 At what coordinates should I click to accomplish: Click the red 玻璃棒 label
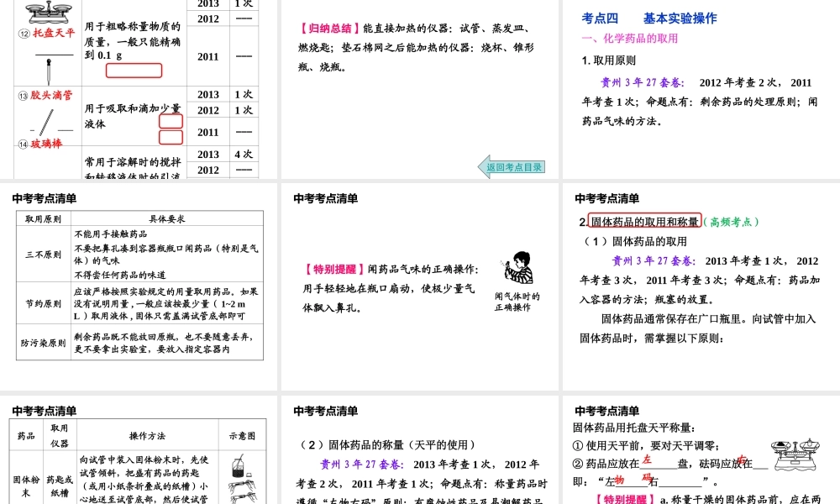click(46, 144)
